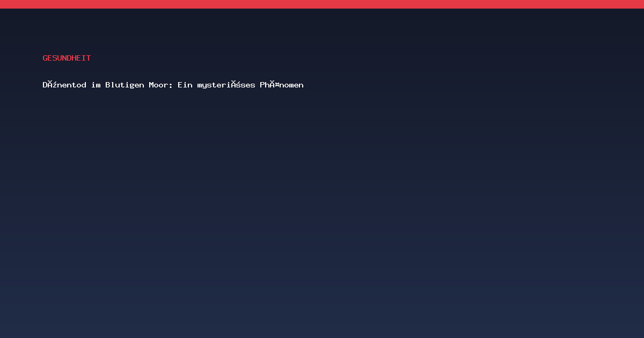Click the word "PhÃ¤nomen" at headline end
Viewport: 644px width, 338px height.
click(282, 85)
